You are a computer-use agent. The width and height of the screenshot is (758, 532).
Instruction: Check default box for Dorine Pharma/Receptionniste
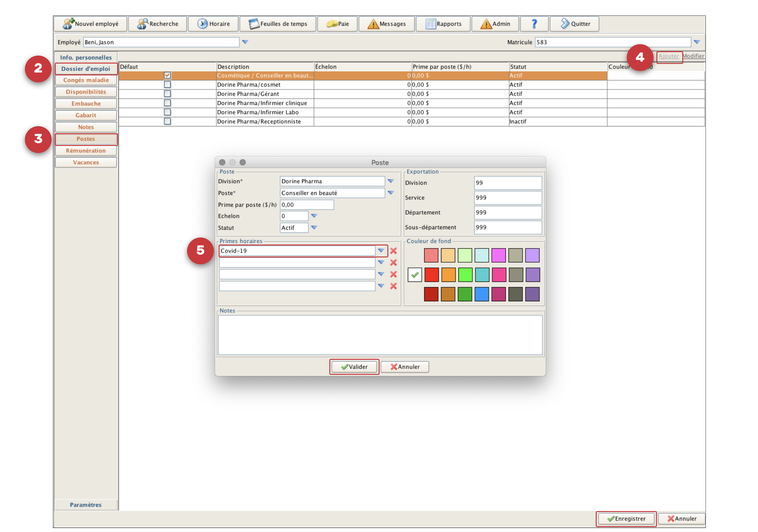click(x=167, y=121)
